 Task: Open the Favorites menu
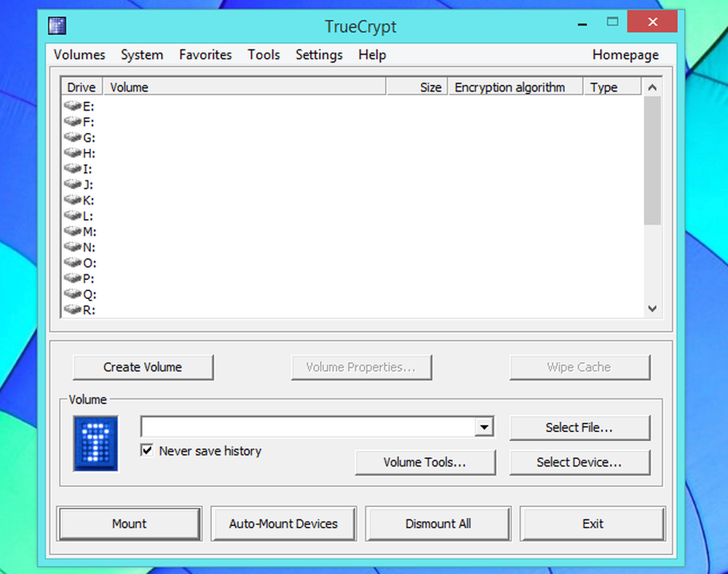coord(205,55)
